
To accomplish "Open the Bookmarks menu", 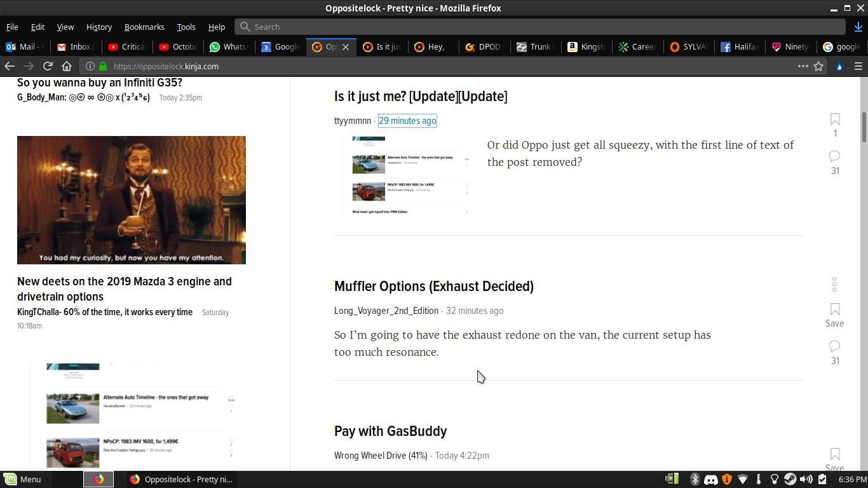I will pyautogui.click(x=144, y=27).
